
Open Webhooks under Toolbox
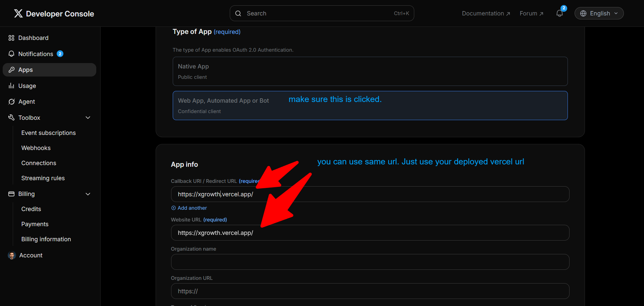click(x=36, y=148)
